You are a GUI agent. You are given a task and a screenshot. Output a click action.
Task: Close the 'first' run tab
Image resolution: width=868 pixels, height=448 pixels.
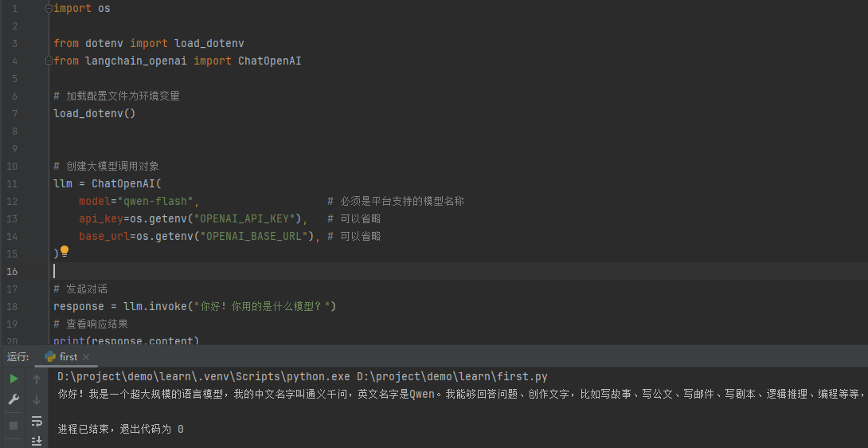pos(86,357)
